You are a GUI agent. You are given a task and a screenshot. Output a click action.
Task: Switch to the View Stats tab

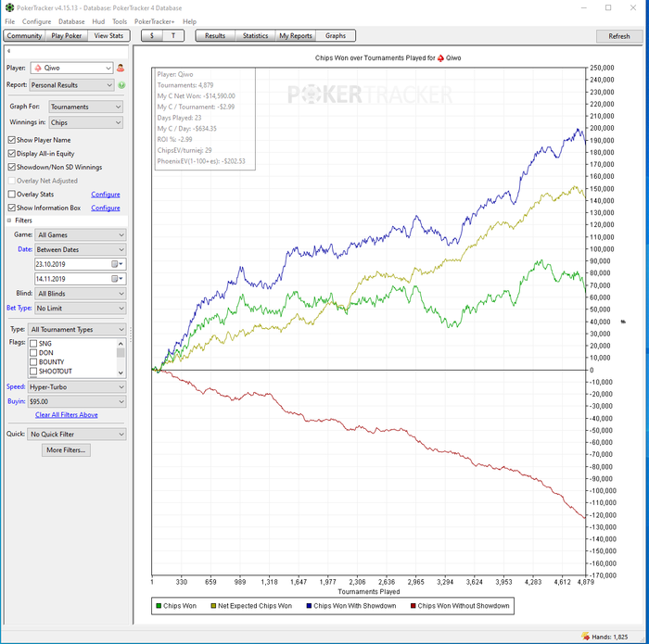click(108, 35)
